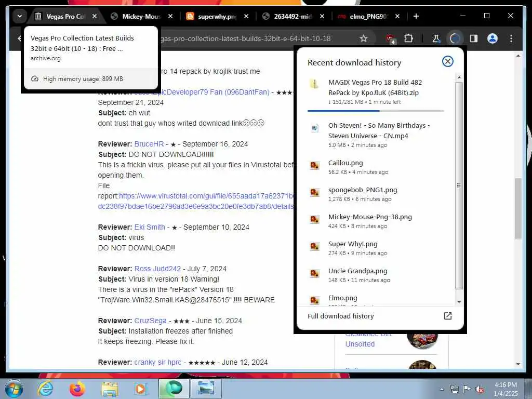Close the Vegas Pro Collection tab
The image size is (532, 399).
coord(95,16)
